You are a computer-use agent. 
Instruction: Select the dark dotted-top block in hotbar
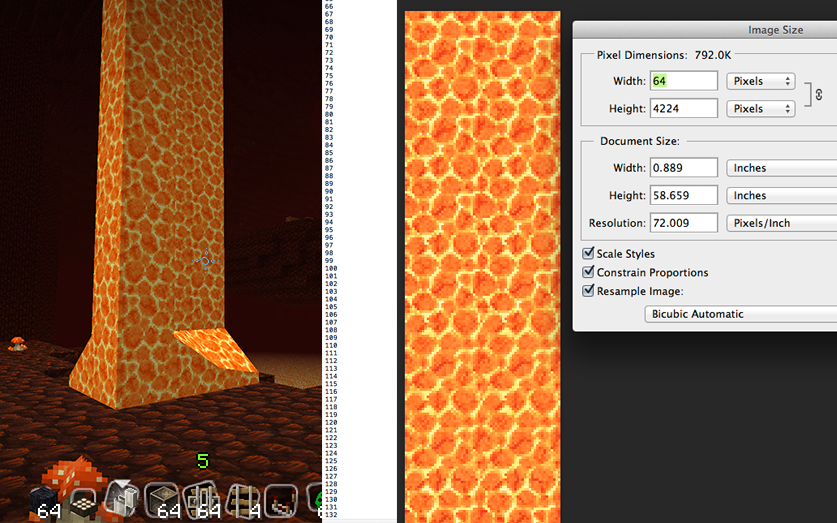(x=83, y=503)
